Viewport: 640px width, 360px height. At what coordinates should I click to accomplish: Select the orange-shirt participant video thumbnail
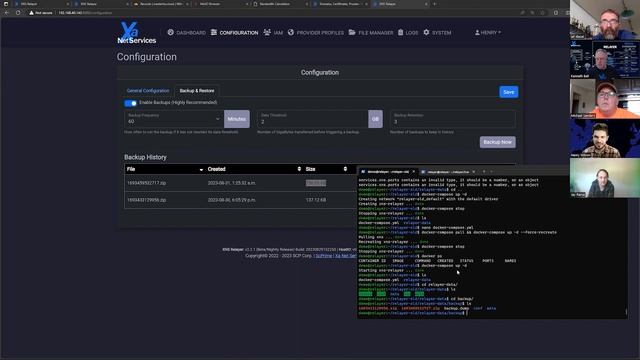pyautogui.click(x=605, y=98)
